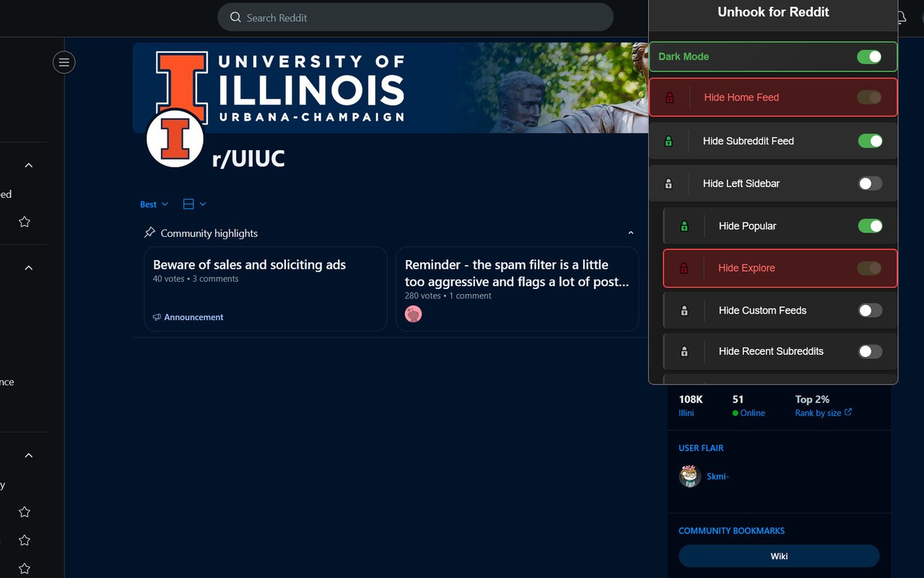Click the pin icon beside Community highlights
This screenshot has height=578, width=924.
click(x=149, y=233)
